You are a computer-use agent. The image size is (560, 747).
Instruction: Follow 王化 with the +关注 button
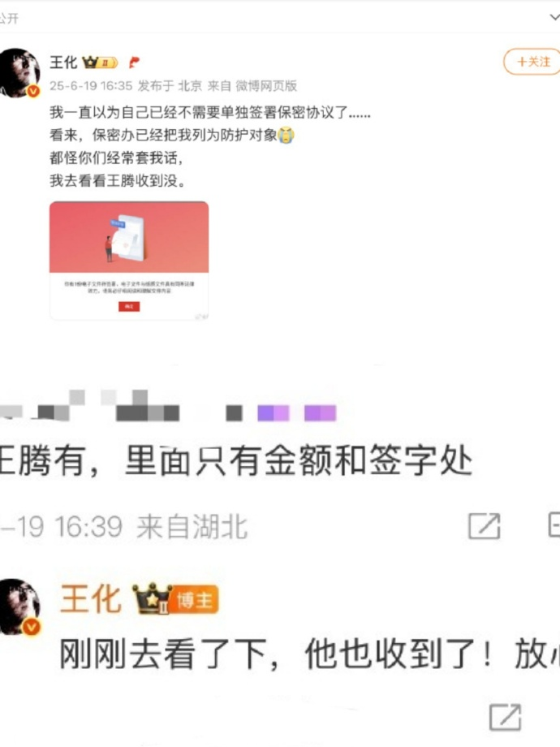pyautogui.click(x=532, y=62)
